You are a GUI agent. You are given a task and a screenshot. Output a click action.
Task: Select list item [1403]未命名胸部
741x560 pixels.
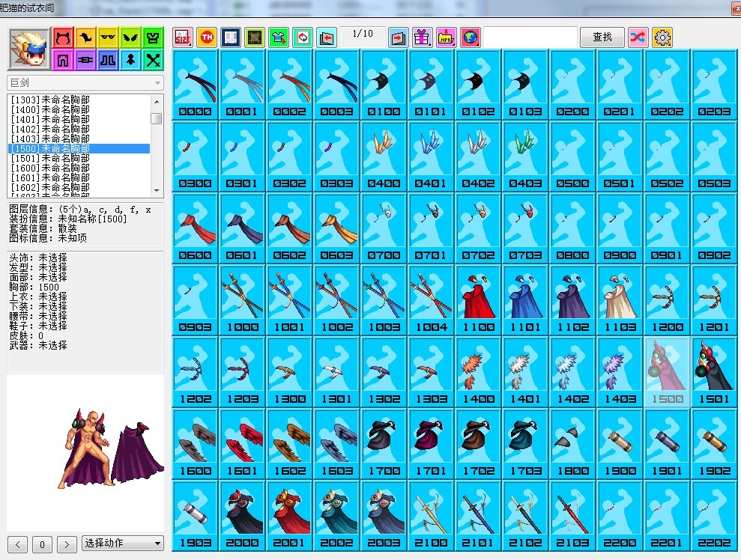[x=79, y=139]
